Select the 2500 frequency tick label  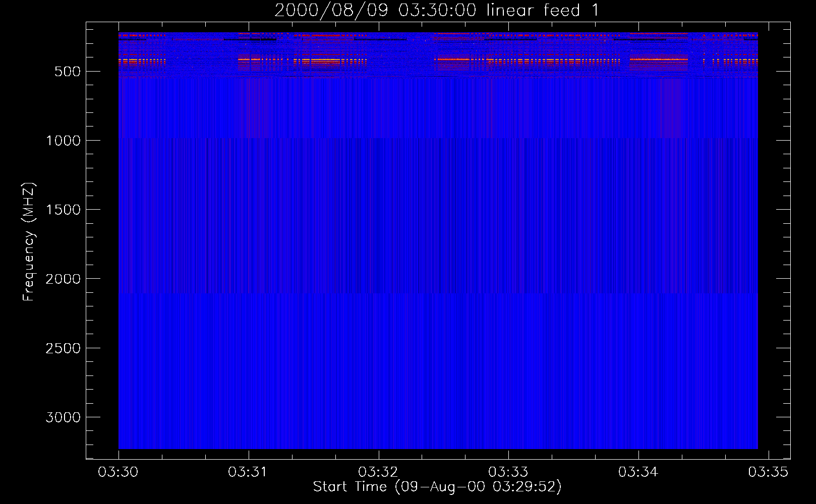tap(64, 348)
